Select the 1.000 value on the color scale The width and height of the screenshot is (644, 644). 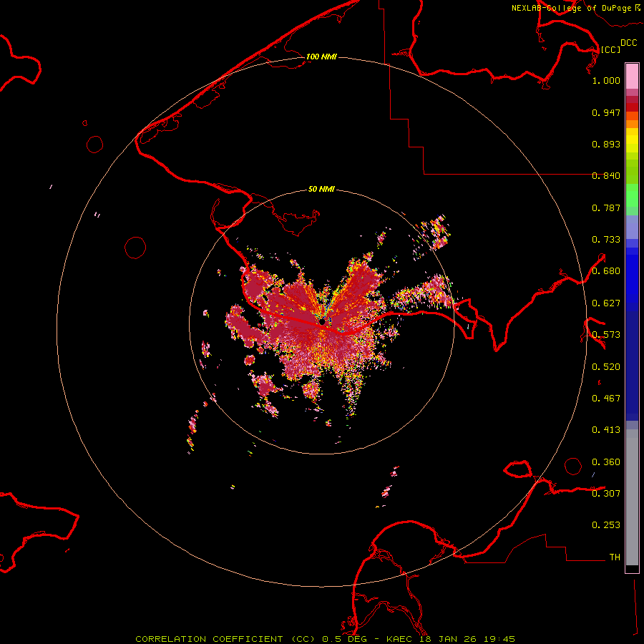(606, 80)
